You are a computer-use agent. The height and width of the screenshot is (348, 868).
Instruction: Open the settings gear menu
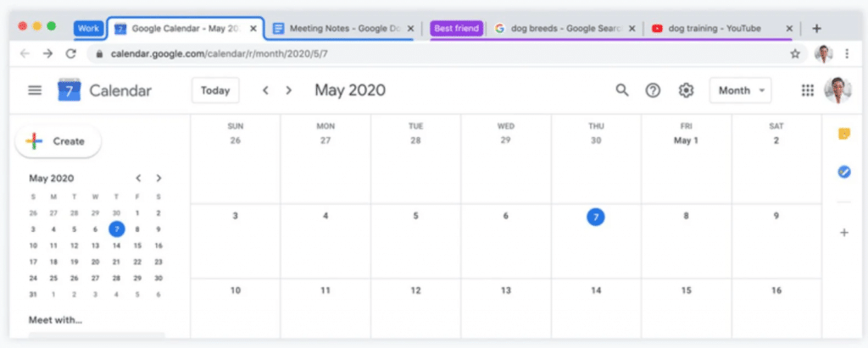(686, 91)
